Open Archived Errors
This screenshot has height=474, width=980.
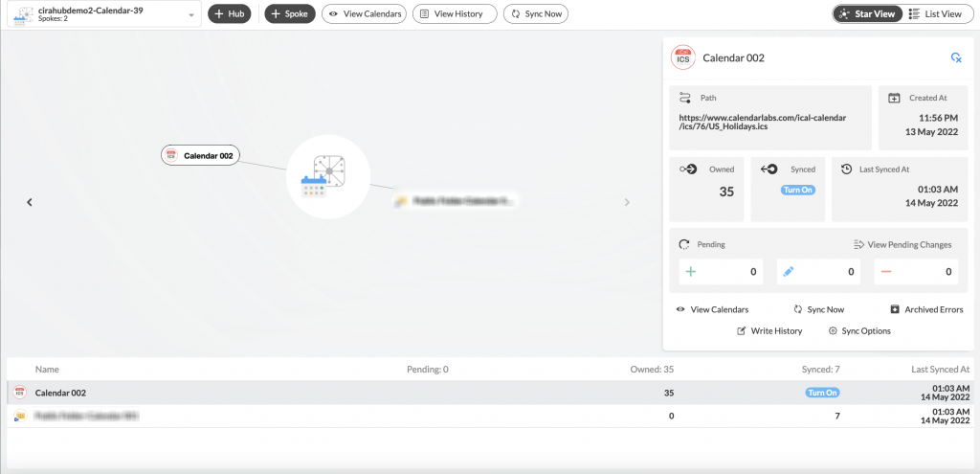(926, 309)
